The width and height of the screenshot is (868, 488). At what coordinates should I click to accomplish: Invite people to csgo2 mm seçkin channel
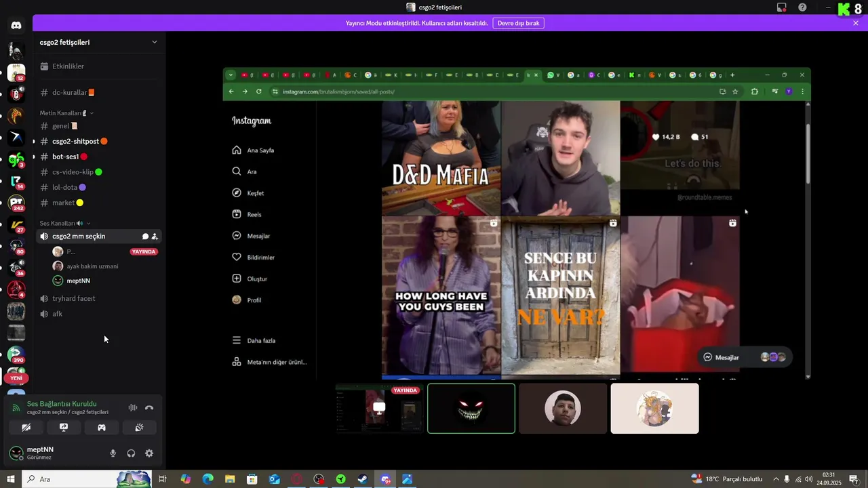point(155,237)
